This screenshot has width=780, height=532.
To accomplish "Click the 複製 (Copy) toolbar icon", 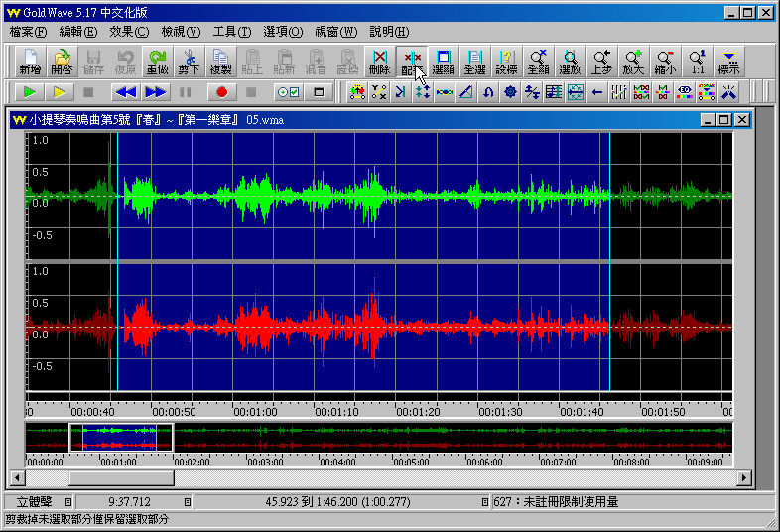I will point(220,62).
